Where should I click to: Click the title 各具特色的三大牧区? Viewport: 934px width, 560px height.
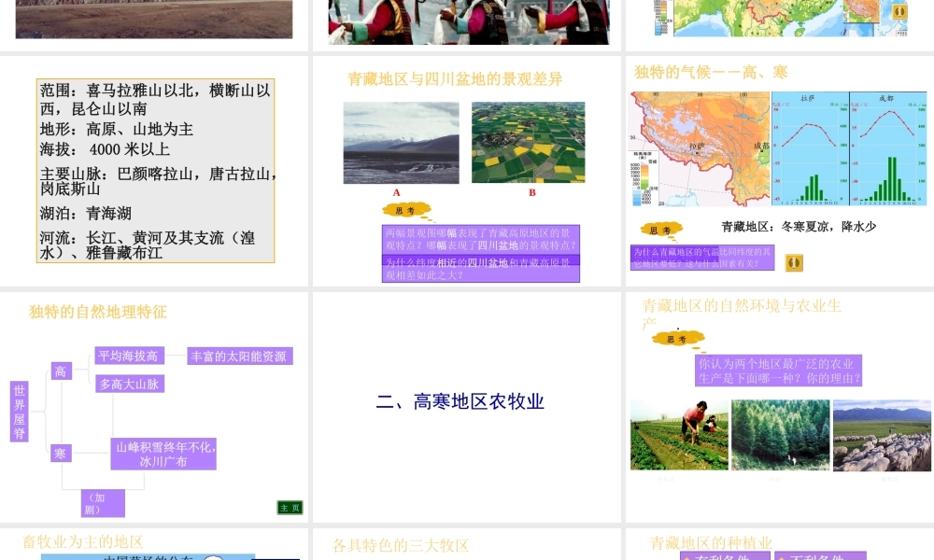pyautogui.click(x=401, y=545)
